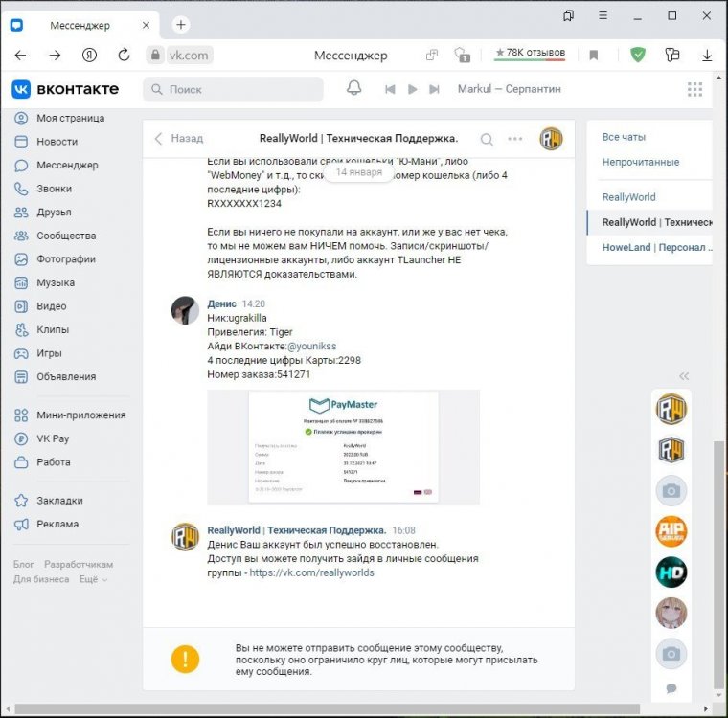Open Видео section
The image size is (728, 718).
(40, 306)
